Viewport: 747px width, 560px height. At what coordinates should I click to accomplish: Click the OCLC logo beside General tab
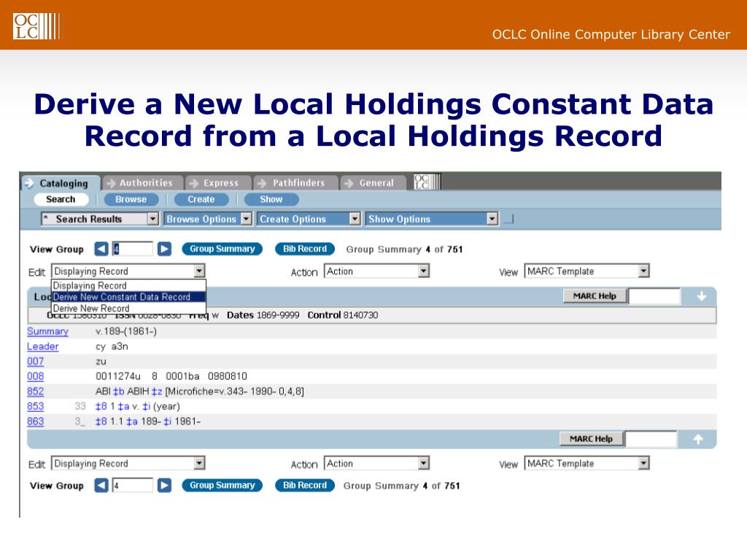[427, 182]
